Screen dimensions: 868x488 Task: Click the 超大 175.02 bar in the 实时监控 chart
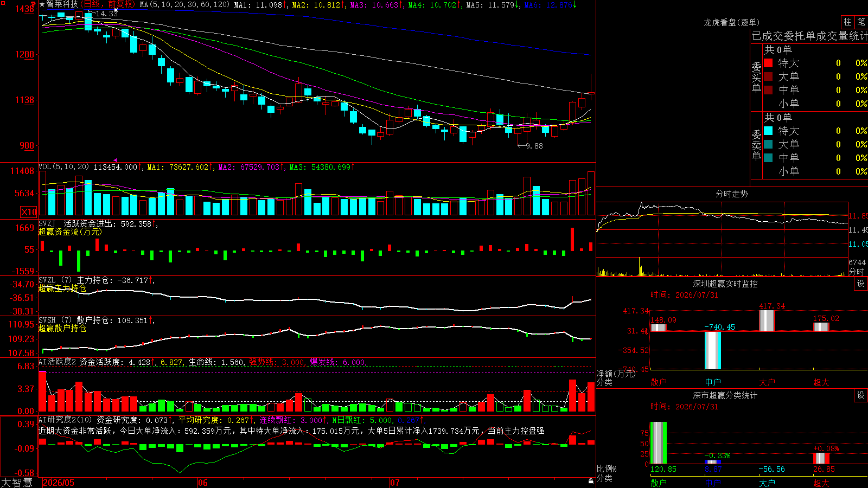tap(821, 327)
